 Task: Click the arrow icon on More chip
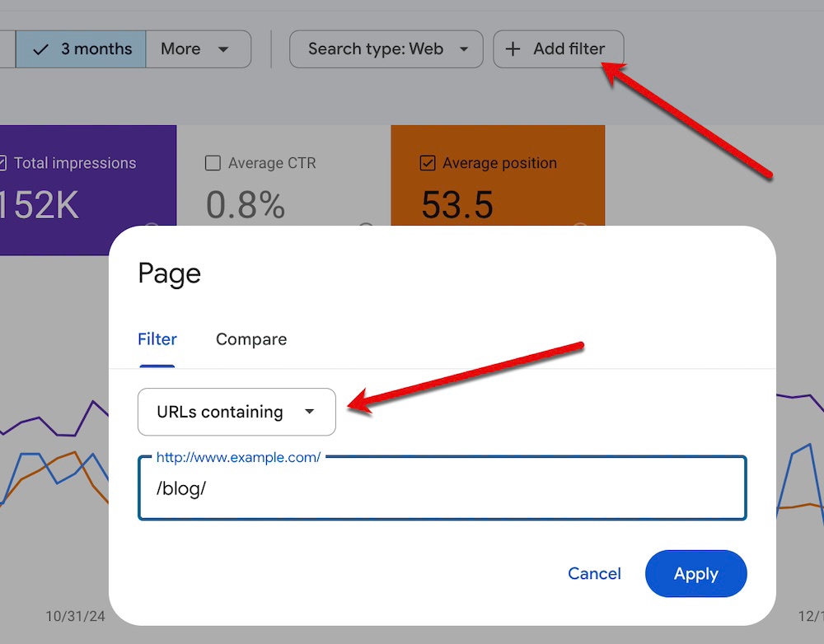(223, 49)
